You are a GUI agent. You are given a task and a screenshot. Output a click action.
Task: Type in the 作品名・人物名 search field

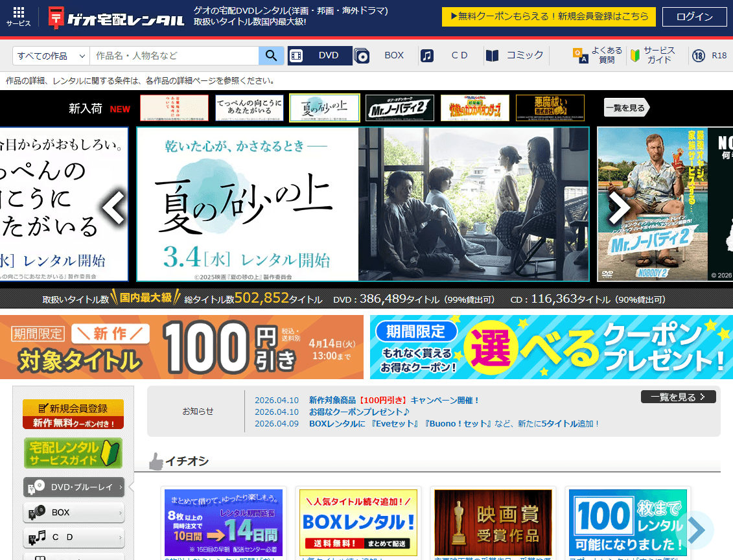pyautogui.click(x=174, y=56)
